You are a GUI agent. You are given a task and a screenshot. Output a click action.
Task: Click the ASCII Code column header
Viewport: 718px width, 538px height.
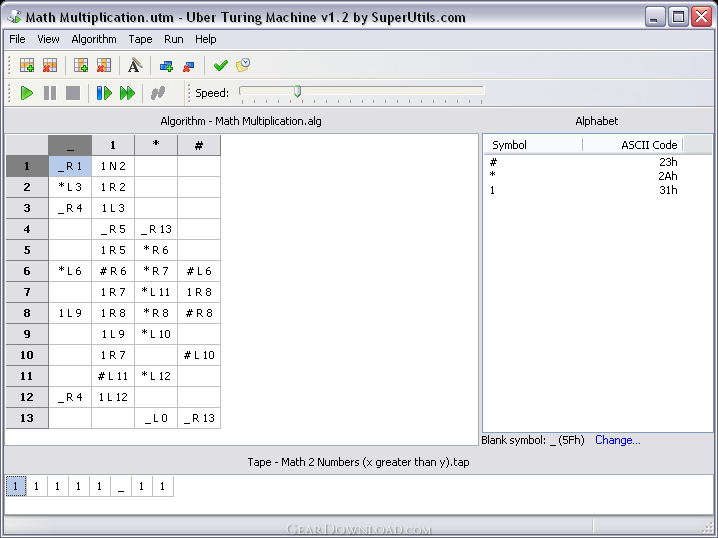(633, 145)
